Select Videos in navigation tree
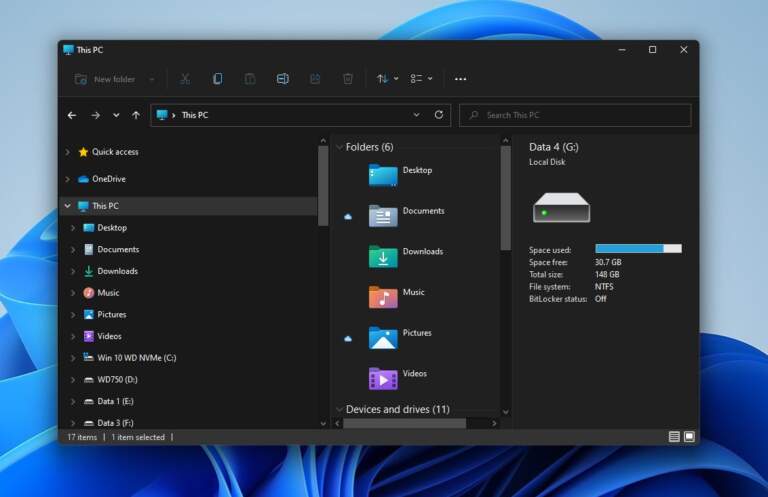This screenshot has height=497, width=768. (109, 336)
